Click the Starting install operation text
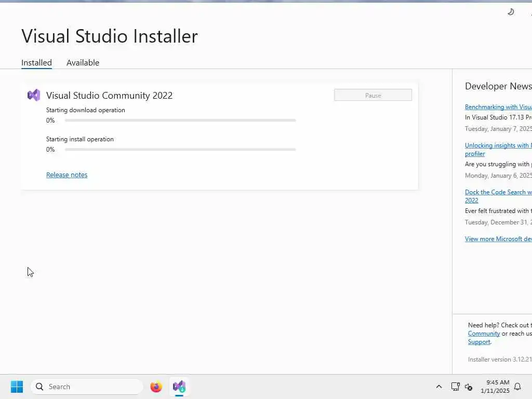Image resolution: width=532 pixels, height=399 pixels. 79,139
